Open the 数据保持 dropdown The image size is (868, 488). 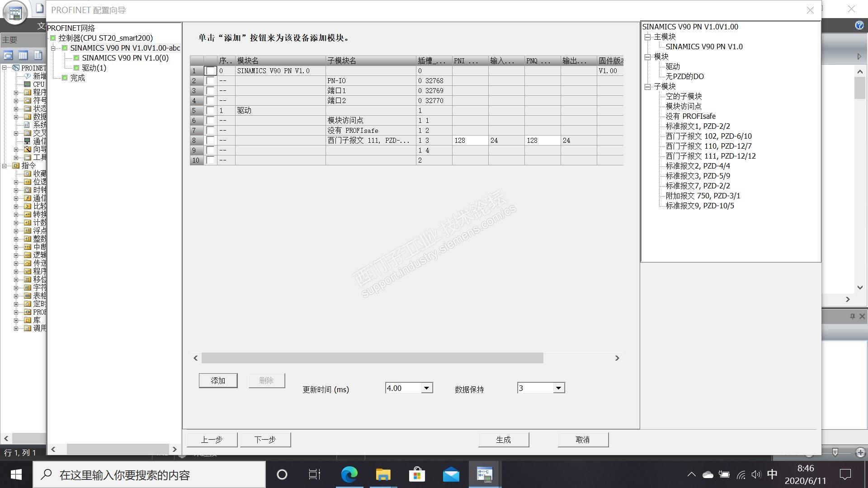click(x=558, y=388)
